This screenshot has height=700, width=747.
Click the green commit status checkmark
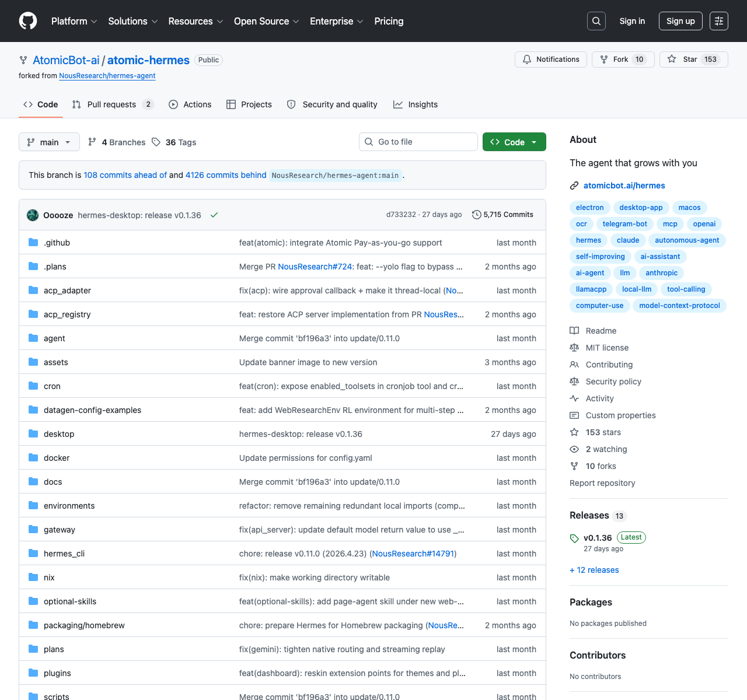coord(214,215)
